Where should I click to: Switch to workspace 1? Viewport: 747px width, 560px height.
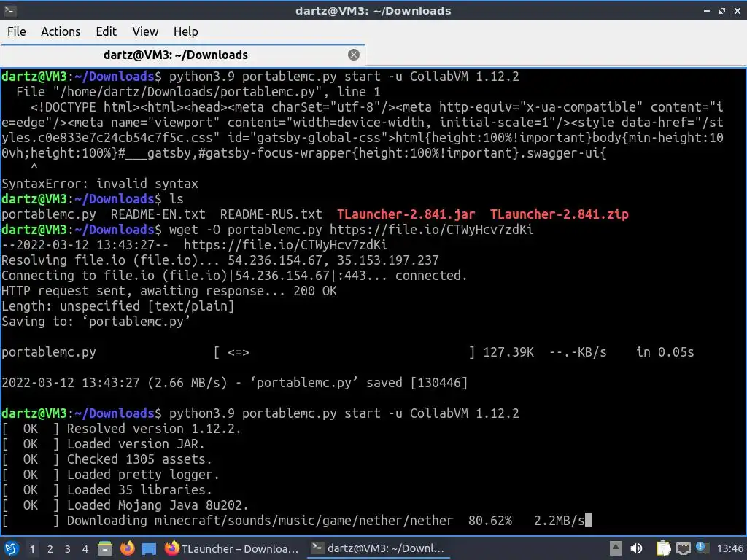pos(32,549)
